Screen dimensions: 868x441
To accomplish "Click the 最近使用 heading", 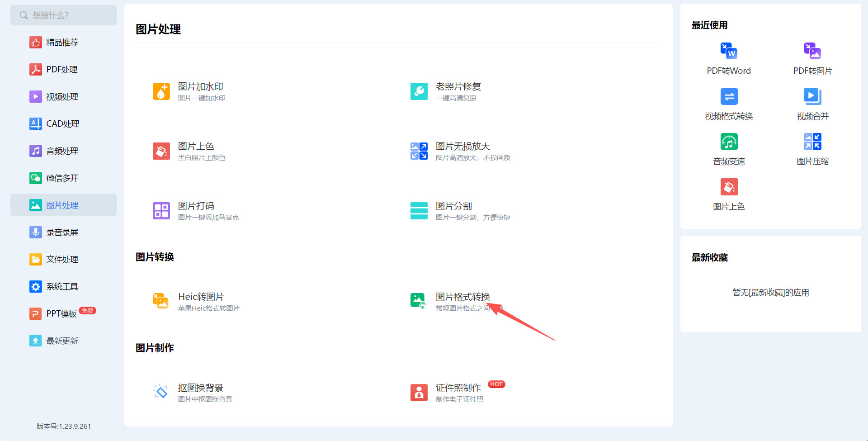I will coord(710,25).
